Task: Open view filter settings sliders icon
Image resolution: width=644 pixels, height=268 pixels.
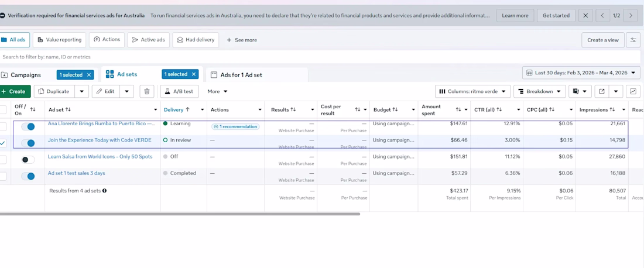Action: (x=633, y=40)
